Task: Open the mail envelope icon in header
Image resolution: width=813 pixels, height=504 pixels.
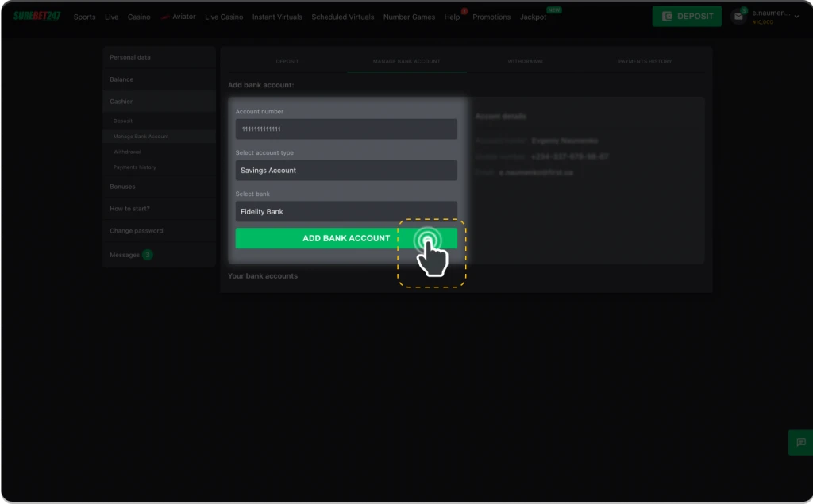Action: point(738,17)
